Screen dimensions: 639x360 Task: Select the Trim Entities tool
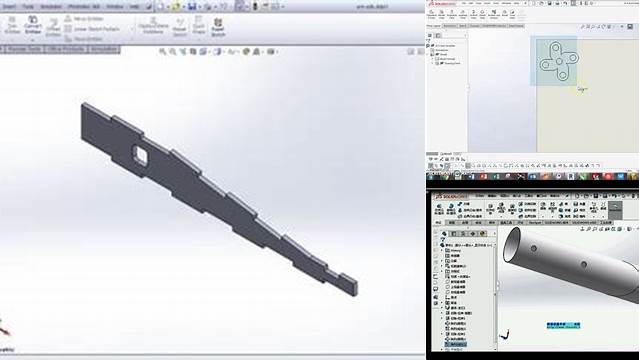point(12,25)
